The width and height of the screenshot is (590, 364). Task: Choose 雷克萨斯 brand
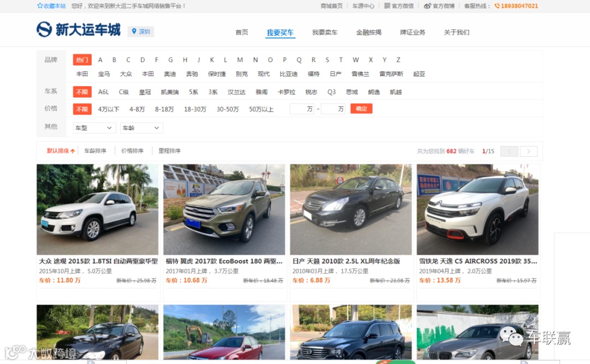[391, 74]
